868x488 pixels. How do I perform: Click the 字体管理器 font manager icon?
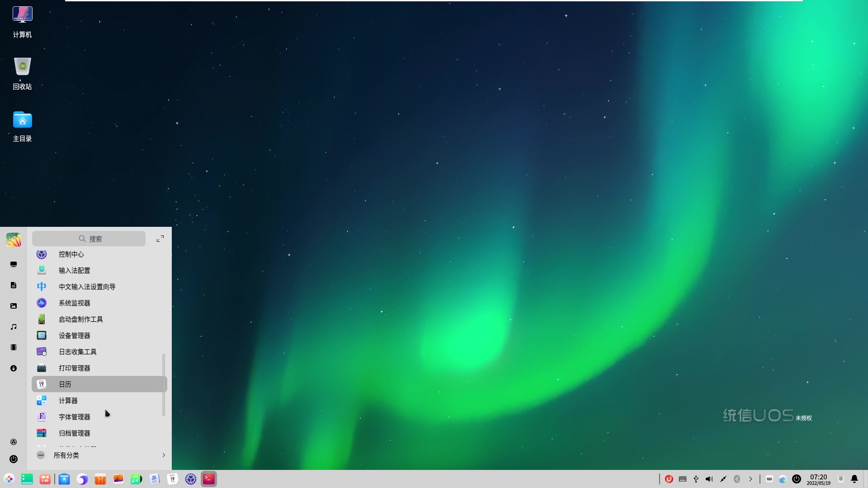42,417
